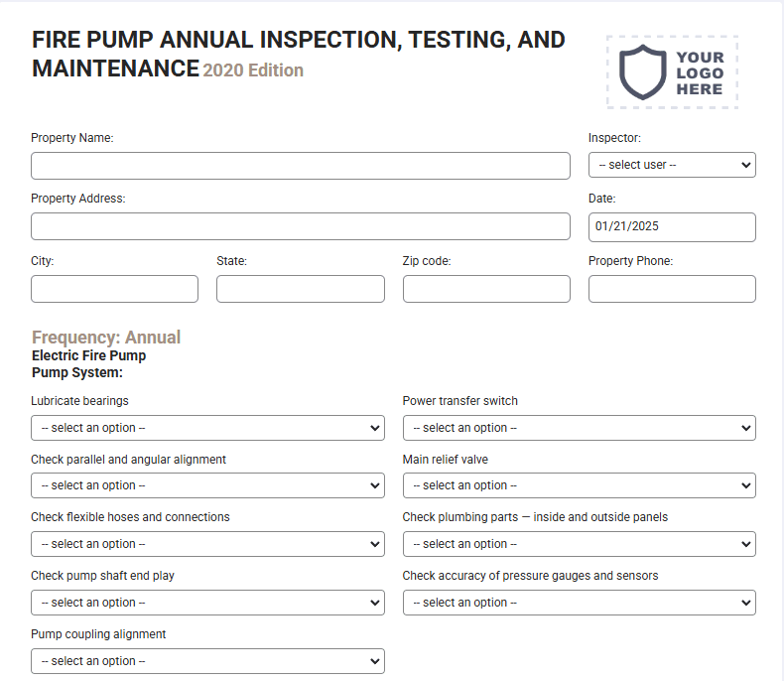The width and height of the screenshot is (784, 681).
Task: Click the City input box
Action: [114, 289]
